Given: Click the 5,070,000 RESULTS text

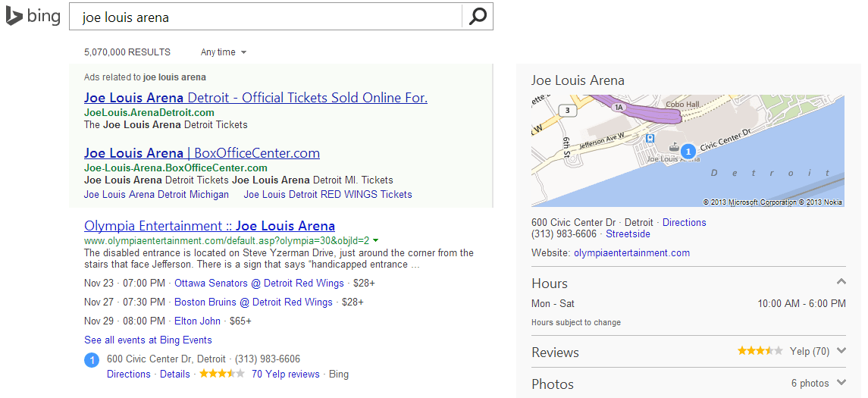Looking at the screenshot, I should 127,52.
